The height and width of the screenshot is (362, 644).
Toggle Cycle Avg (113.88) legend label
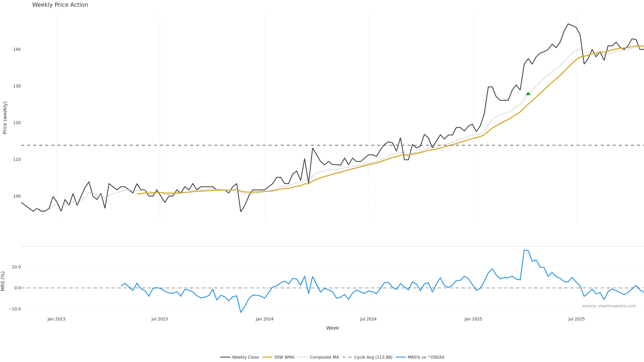[373, 357]
